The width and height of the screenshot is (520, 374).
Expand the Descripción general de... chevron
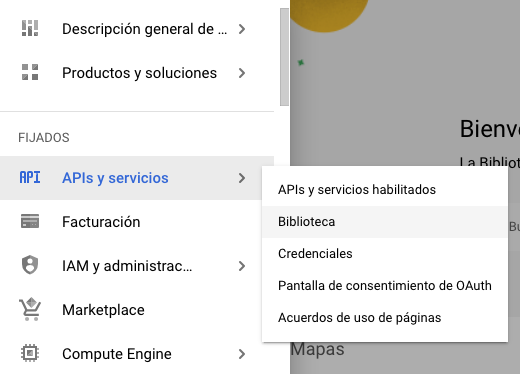coord(242,29)
